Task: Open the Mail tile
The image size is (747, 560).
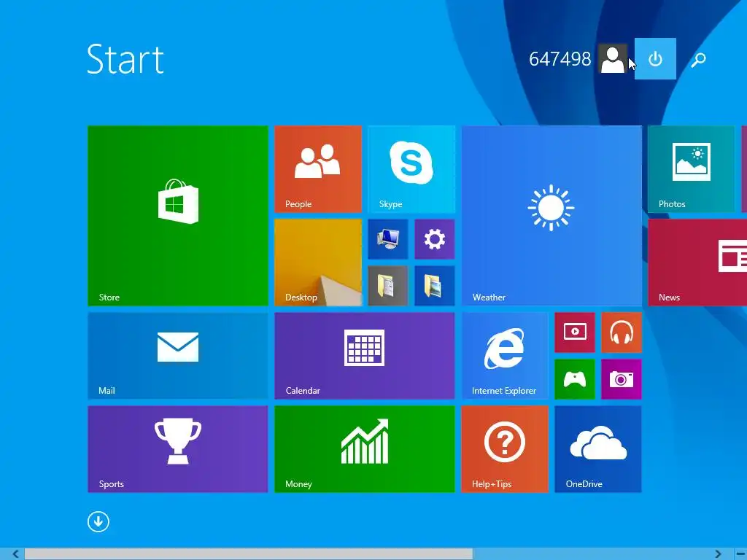Action: pyautogui.click(x=178, y=355)
